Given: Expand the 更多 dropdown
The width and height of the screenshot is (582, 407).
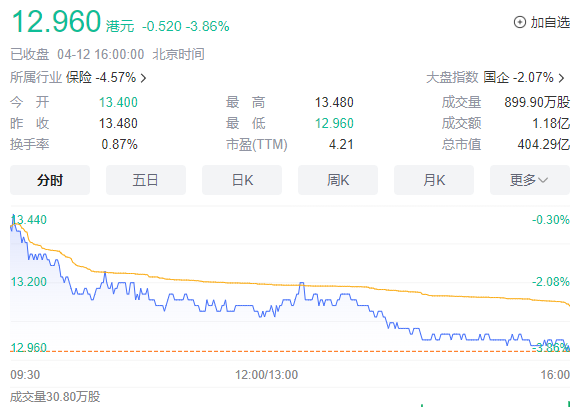Looking at the screenshot, I should coord(530,180).
